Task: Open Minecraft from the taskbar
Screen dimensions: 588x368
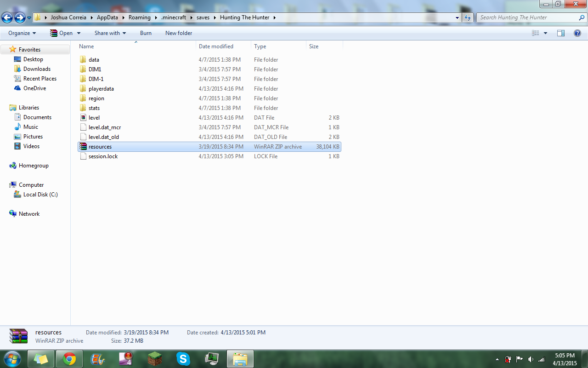Action: point(155,359)
